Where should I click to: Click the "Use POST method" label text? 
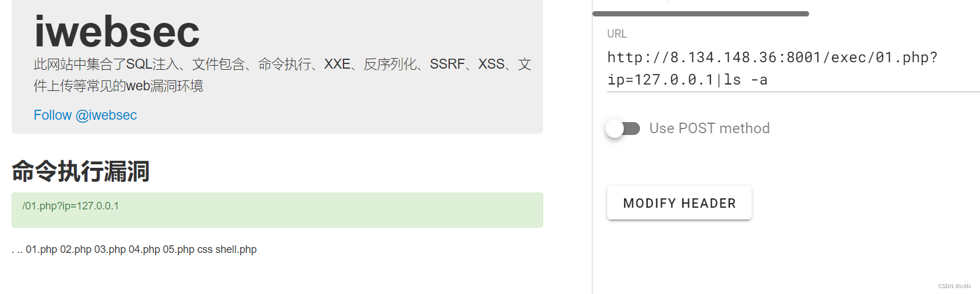[x=709, y=129]
